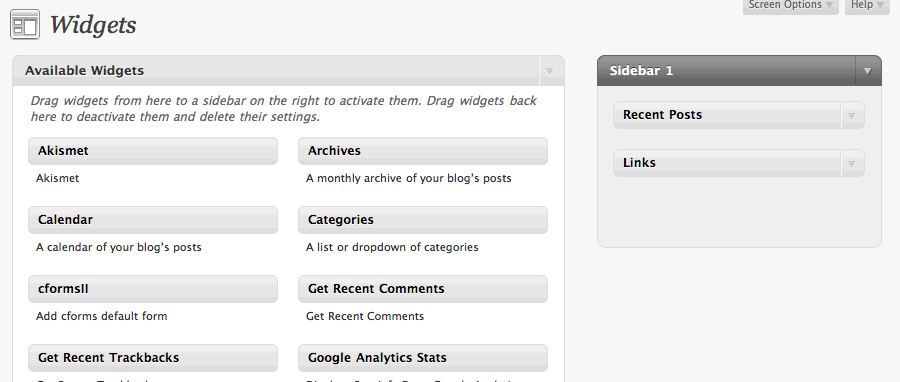Select the Get Recent Trackbacks widget
The height and width of the screenshot is (382, 900).
point(153,357)
